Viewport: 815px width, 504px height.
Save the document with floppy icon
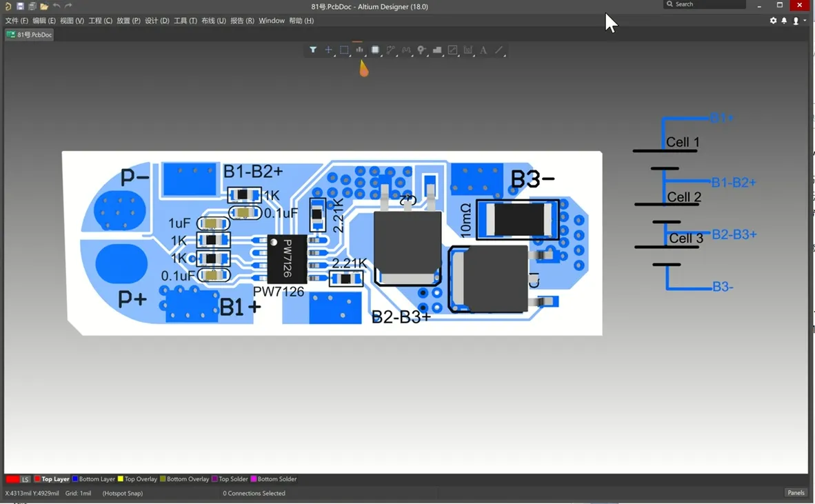pos(20,6)
